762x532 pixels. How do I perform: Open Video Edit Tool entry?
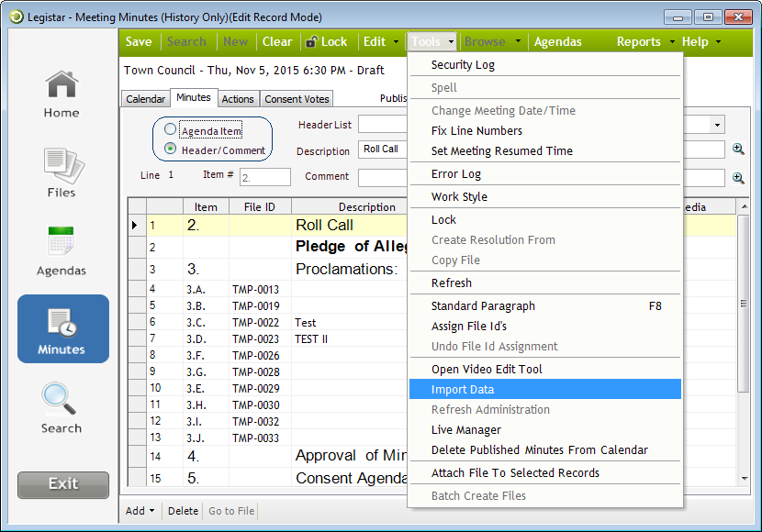tap(545, 369)
